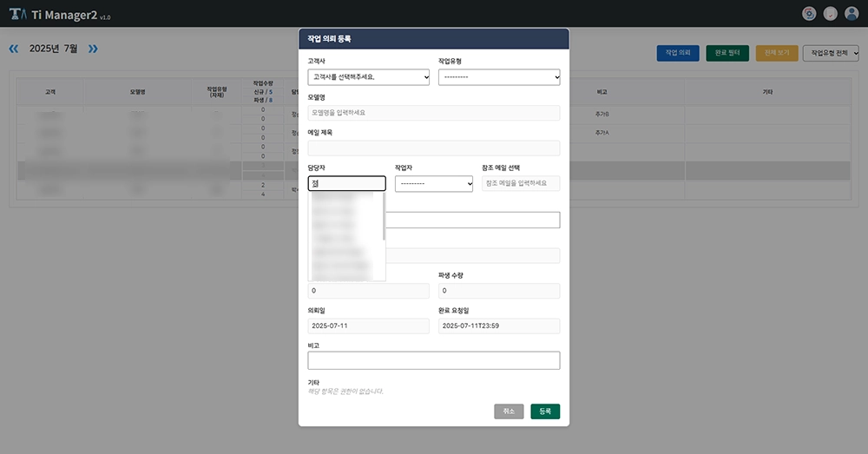Go to previous month with double-left chevron

click(x=14, y=49)
